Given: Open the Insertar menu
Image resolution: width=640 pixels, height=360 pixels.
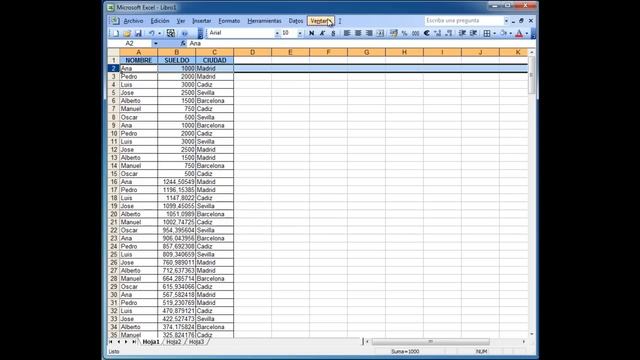Looking at the screenshot, I should click(202, 21).
